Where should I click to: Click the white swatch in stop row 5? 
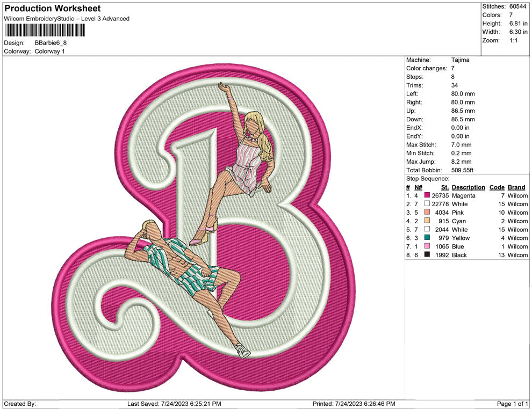[x=427, y=230]
